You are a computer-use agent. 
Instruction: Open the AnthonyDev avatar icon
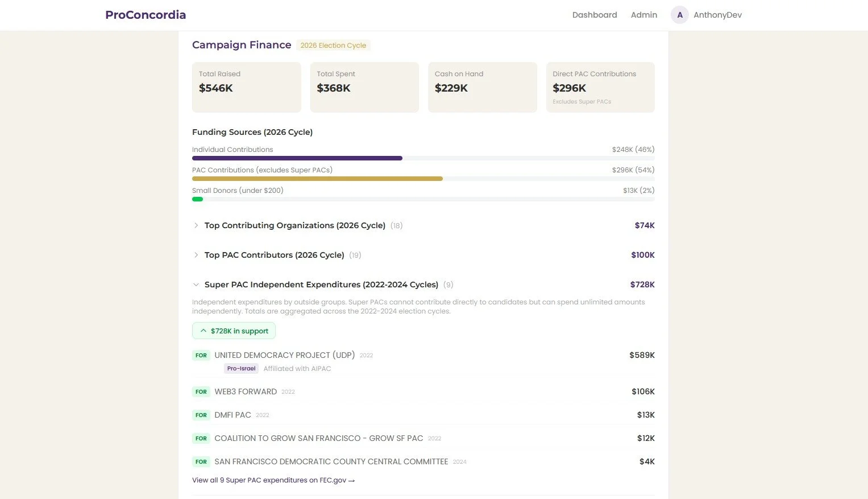coord(679,15)
